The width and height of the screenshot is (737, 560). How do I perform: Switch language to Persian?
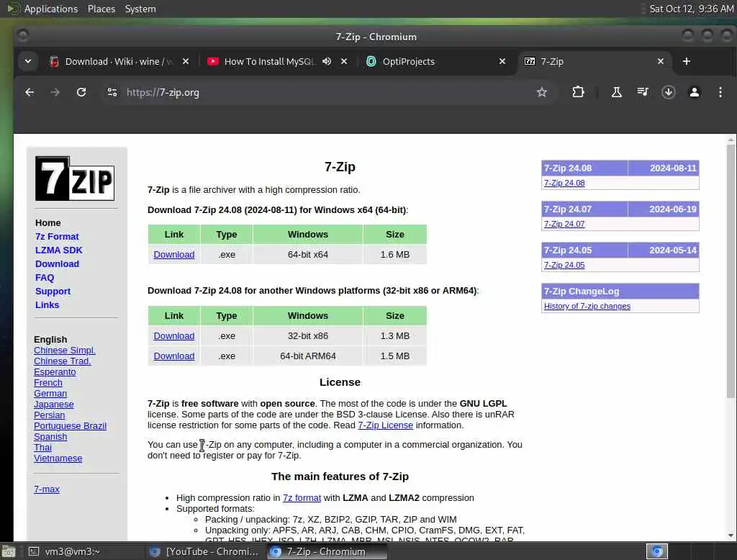coord(50,415)
